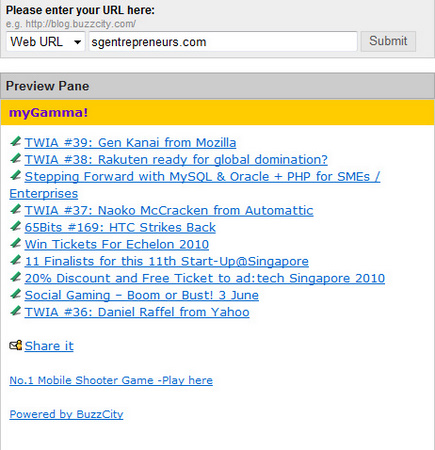Click pencil icon beside 11 Finalists entry
This screenshot has width=435, height=450.
tap(15, 260)
